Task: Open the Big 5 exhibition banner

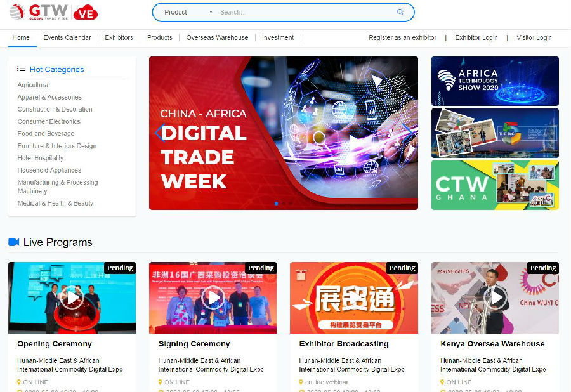Action: (x=495, y=133)
